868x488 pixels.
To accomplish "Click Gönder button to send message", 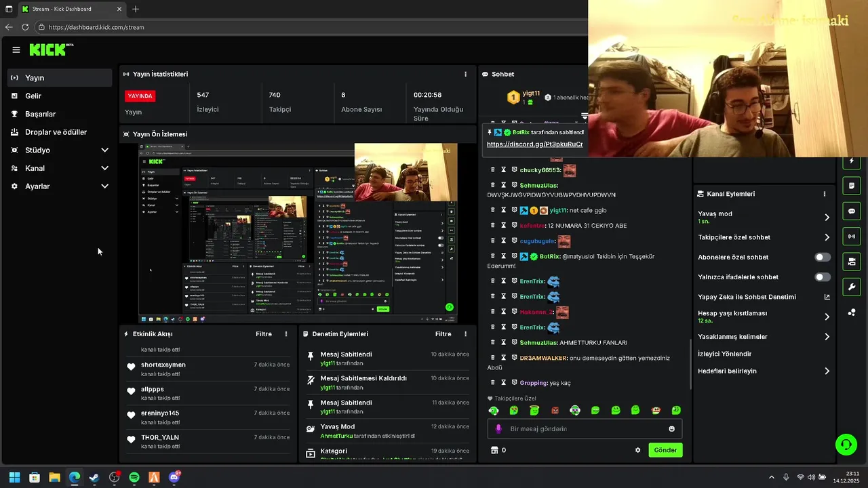I will coord(665,450).
